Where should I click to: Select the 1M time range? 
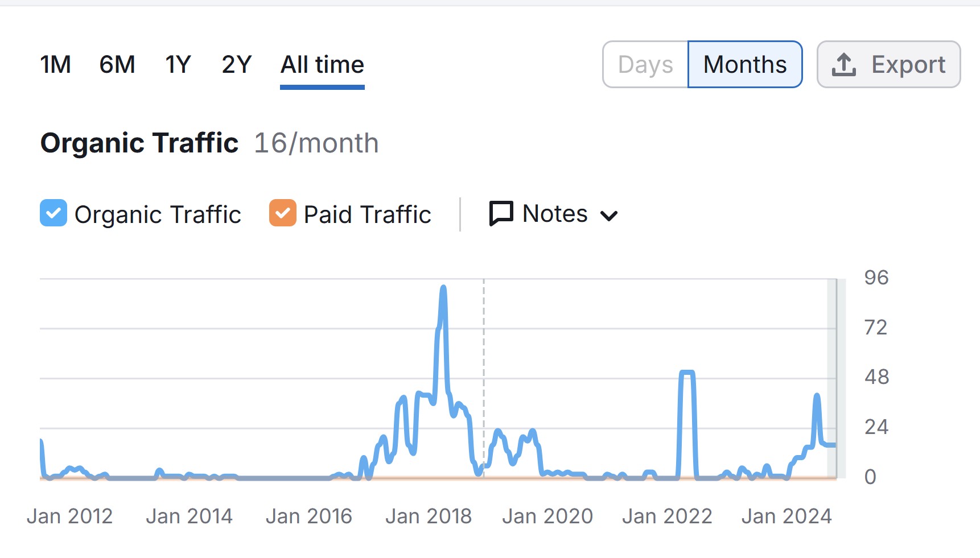coord(55,65)
